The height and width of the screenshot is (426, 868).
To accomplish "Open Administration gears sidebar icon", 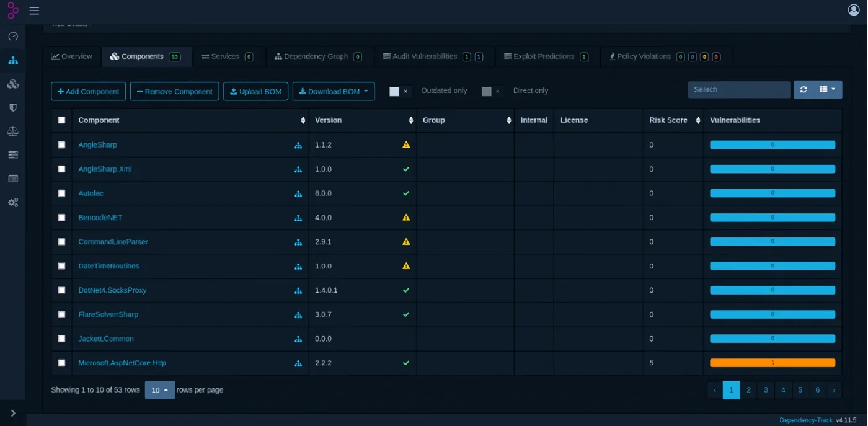I will tap(13, 203).
